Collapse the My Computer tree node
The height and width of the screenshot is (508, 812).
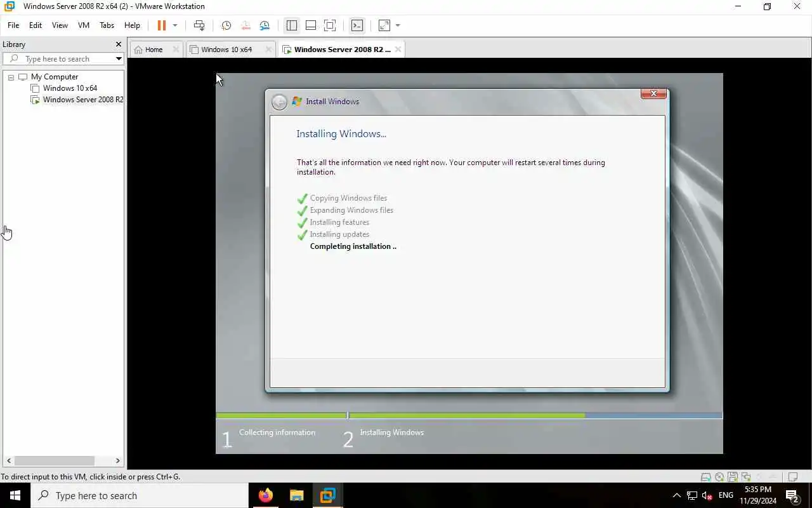pyautogui.click(x=11, y=77)
